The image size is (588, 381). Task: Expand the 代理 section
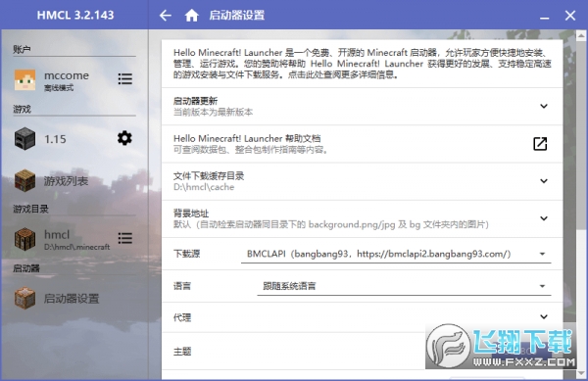(x=544, y=316)
